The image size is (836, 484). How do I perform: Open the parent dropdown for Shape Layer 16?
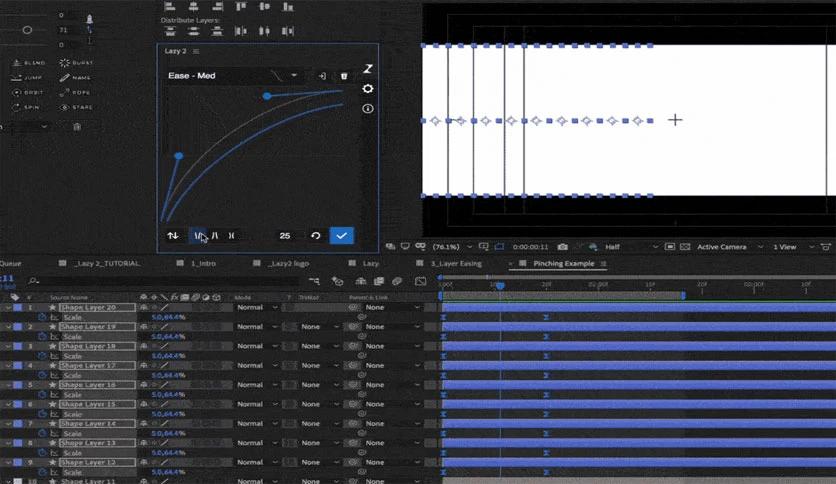pos(392,385)
